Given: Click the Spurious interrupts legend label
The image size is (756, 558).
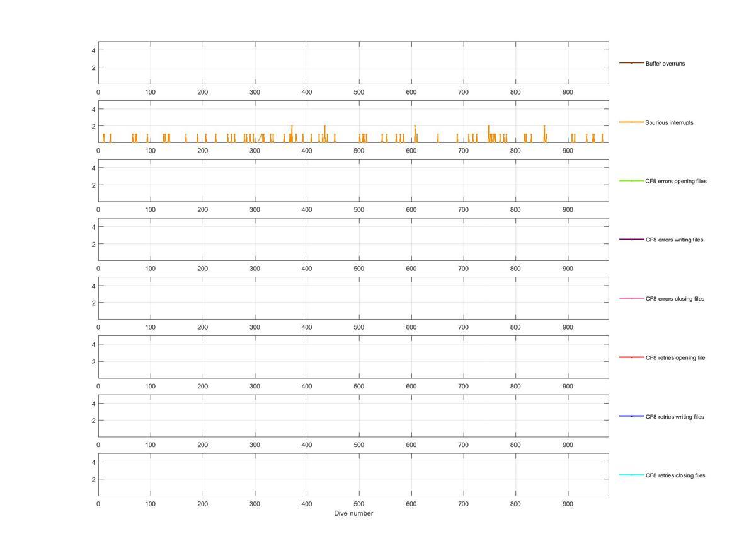Looking at the screenshot, I should [669, 122].
